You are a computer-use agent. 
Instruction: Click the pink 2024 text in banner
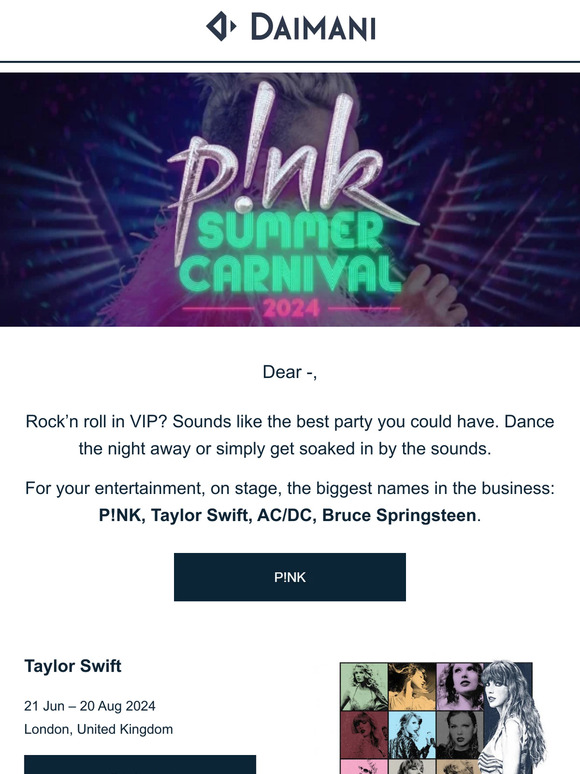click(291, 309)
